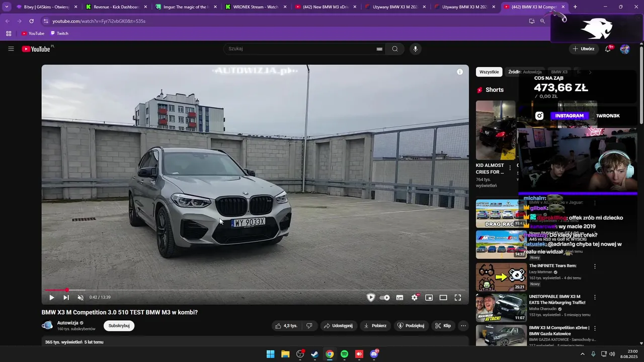Open options for The INFINITE Tears Item video
This screenshot has height=362, width=644.
click(595, 266)
